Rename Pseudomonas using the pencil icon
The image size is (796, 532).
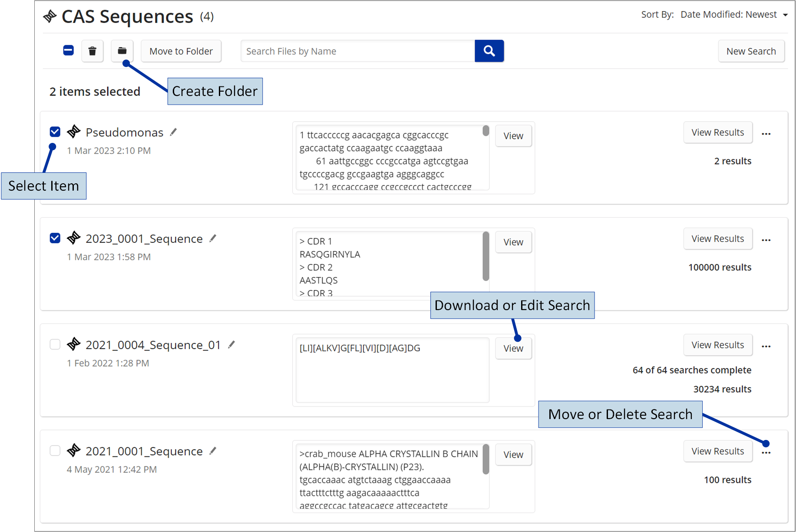173,132
